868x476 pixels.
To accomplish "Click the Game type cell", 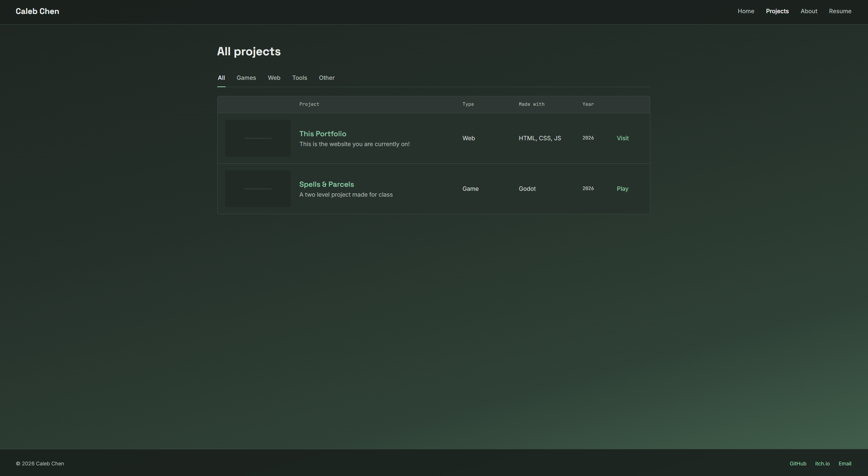I will (x=470, y=189).
